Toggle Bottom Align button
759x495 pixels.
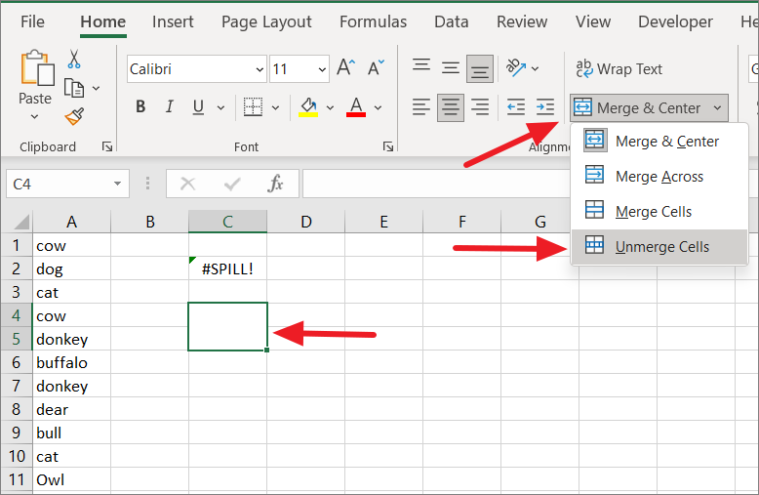click(480, 69)
